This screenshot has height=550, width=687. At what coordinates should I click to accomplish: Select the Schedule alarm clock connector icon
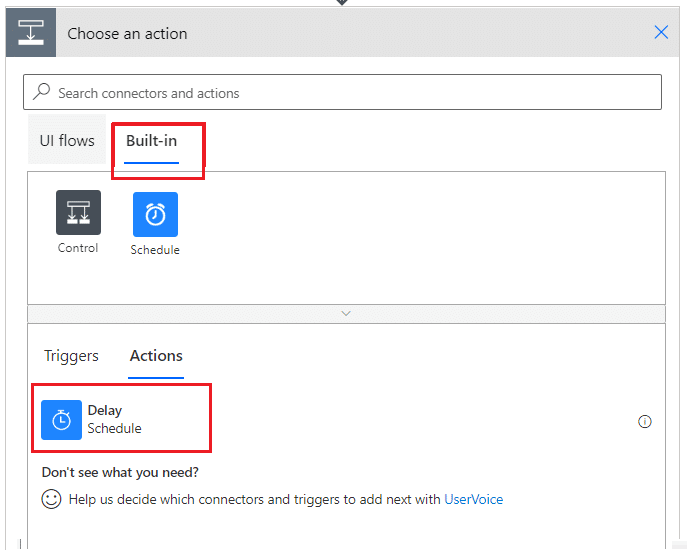pyautogui.click(x=155, y=214)
